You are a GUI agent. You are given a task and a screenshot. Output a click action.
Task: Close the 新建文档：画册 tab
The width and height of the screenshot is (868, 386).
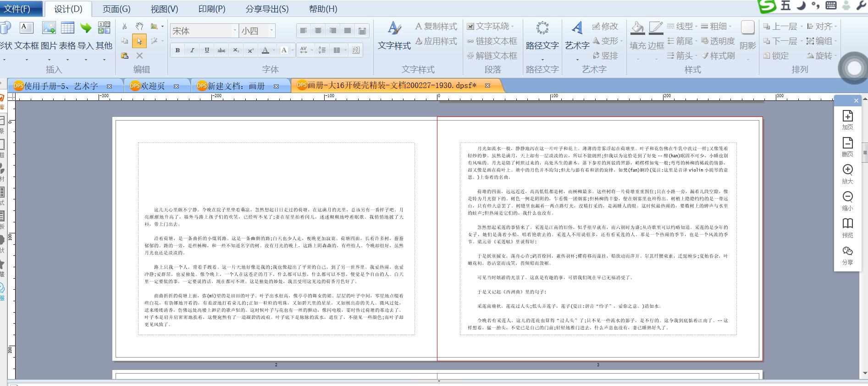pos(276,86)
